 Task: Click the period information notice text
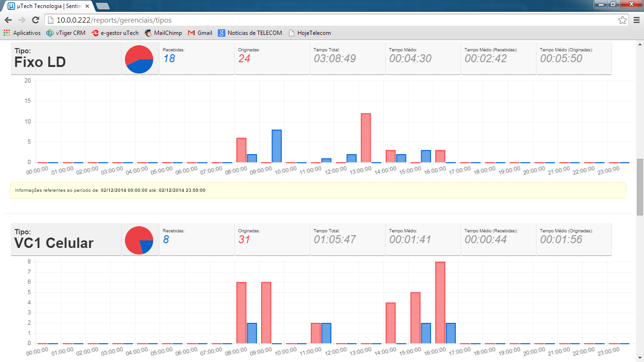[110, 190]
